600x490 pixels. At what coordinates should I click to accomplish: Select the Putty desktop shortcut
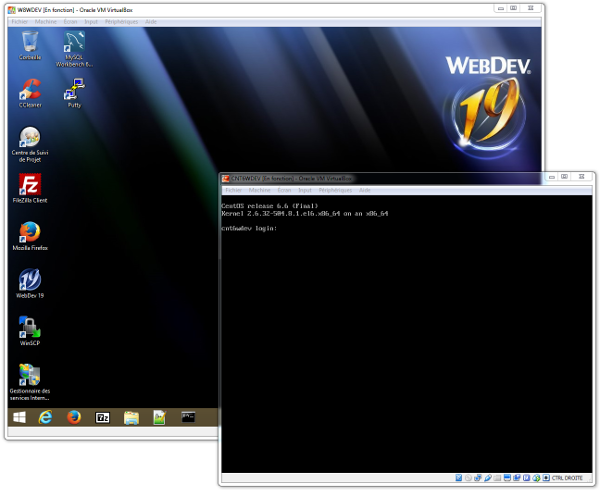[x=74, y=93]
